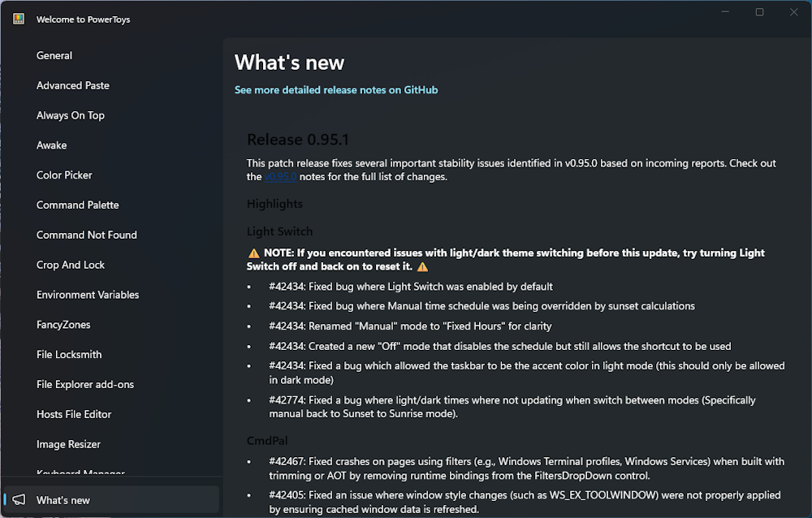Select Advanced Paste in the sidebar
812x518 pixels.
[73, 85]
